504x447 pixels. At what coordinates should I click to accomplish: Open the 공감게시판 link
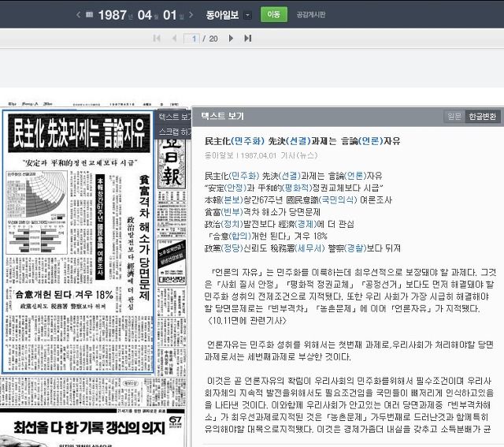point(311,15)
